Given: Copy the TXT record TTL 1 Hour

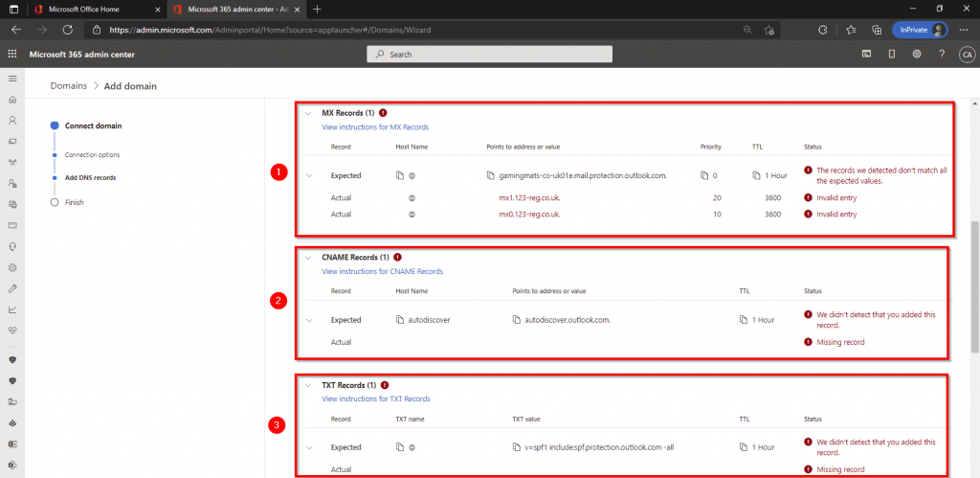Looking at the screenshot, I should 743,447.
